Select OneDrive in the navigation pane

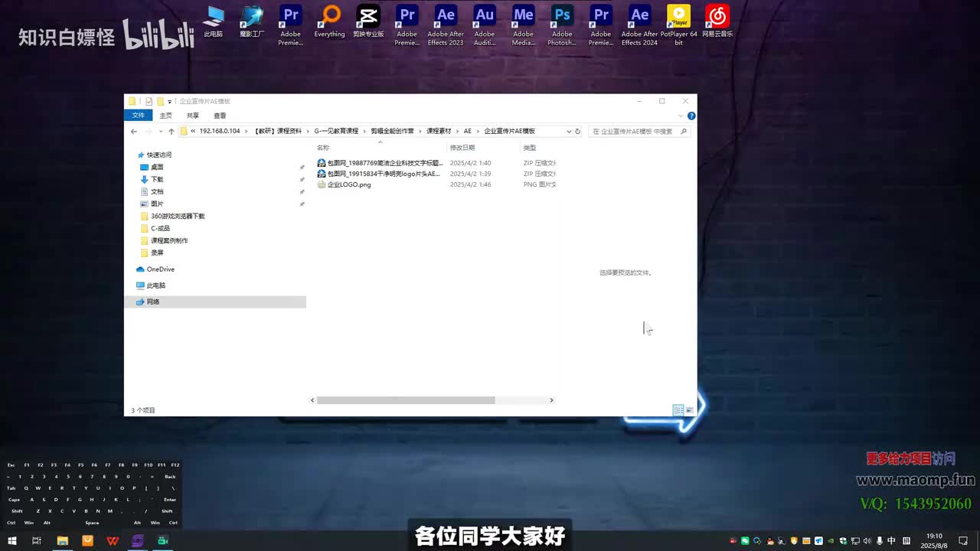point(160,269)
